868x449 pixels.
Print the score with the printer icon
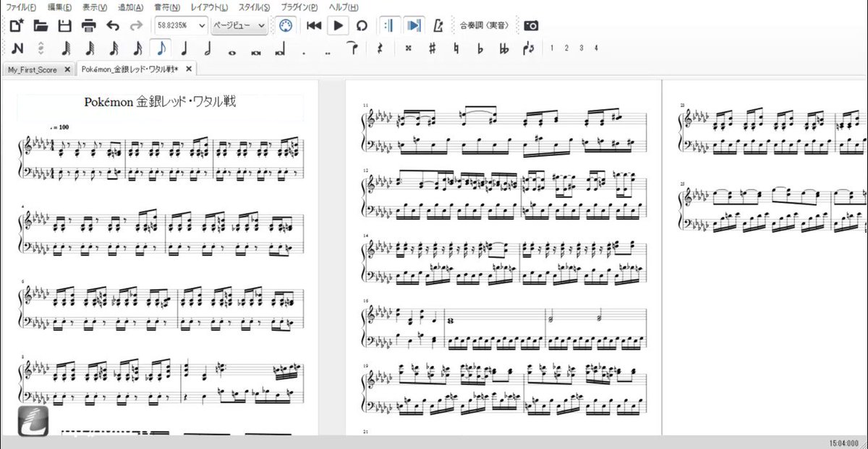click(88, 26)
